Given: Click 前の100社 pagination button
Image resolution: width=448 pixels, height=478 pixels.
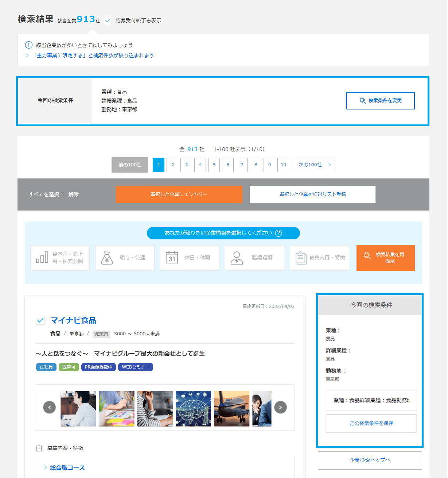Looking at the screenshot, I should [x=130, y=165].
